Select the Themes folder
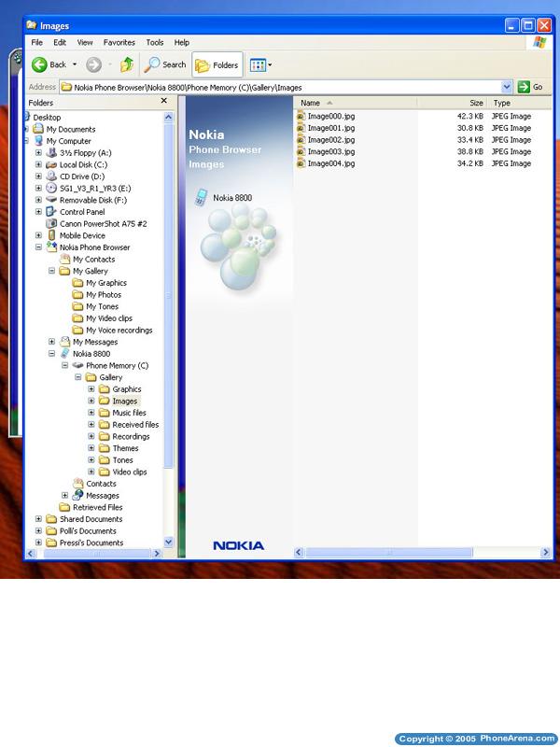This screenshot has width=560, height=747. pyautogui.click(x=119, y=448)
